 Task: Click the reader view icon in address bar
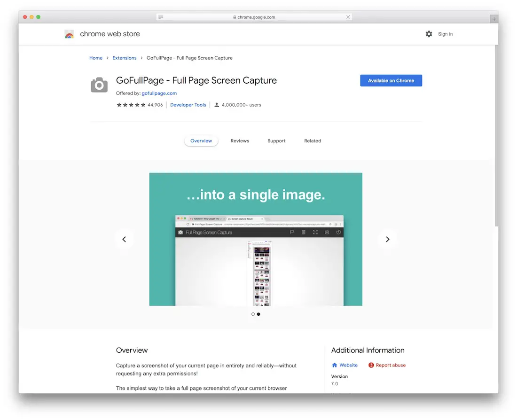161,17
